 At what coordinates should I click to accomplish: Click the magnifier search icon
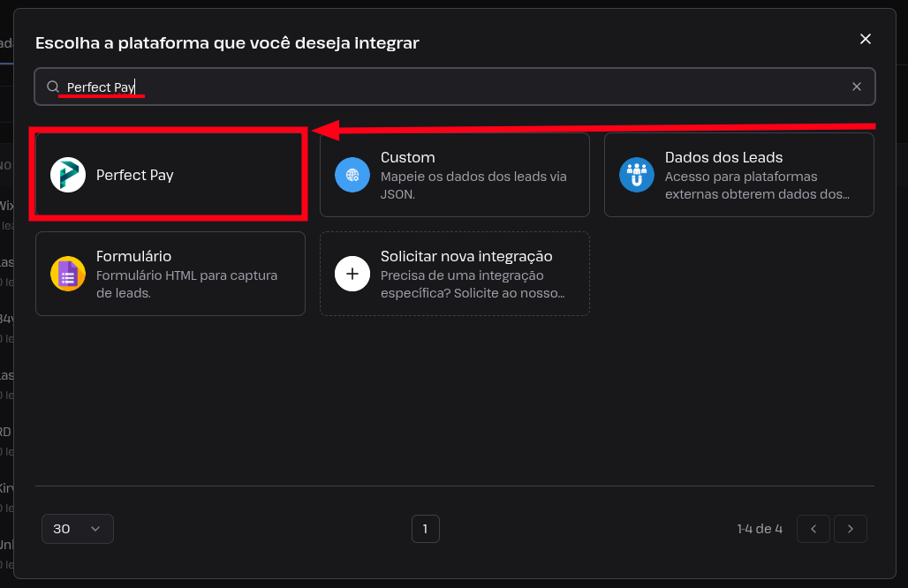coord(53,87)
